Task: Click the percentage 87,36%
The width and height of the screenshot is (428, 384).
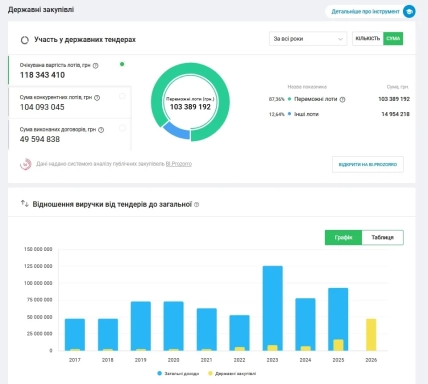Action: pyautogui.click(x=277, y=99)
